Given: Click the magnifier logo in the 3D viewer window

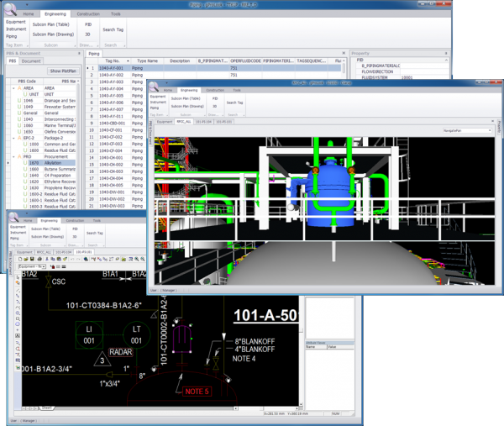Looking at the screenshot, I should pyautogui.click(x=155, y=85).
